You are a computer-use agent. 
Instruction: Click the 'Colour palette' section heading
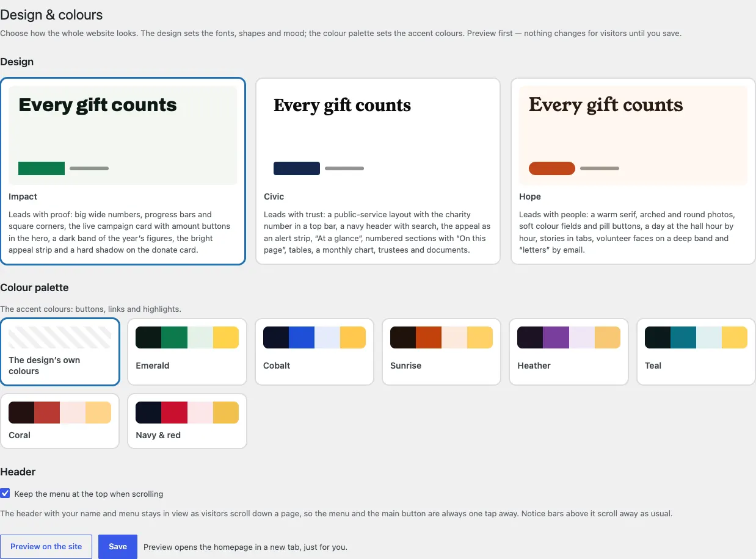(34, 287)
